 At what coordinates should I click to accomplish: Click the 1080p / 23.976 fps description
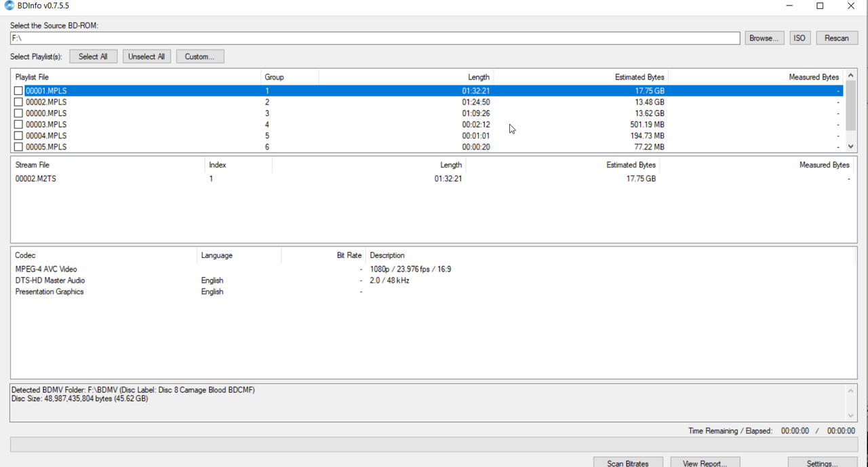410,269
